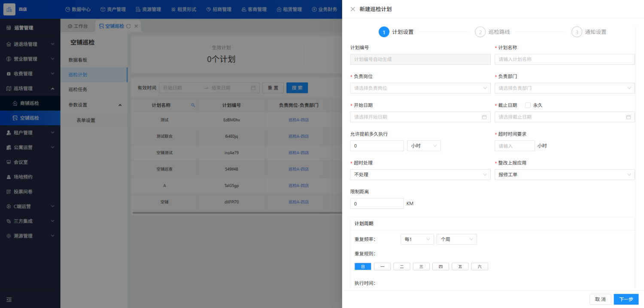The height and width of the screenshot is (308, 644).
Task: Click the 重置 button
Action: click(x=273, y=88)
